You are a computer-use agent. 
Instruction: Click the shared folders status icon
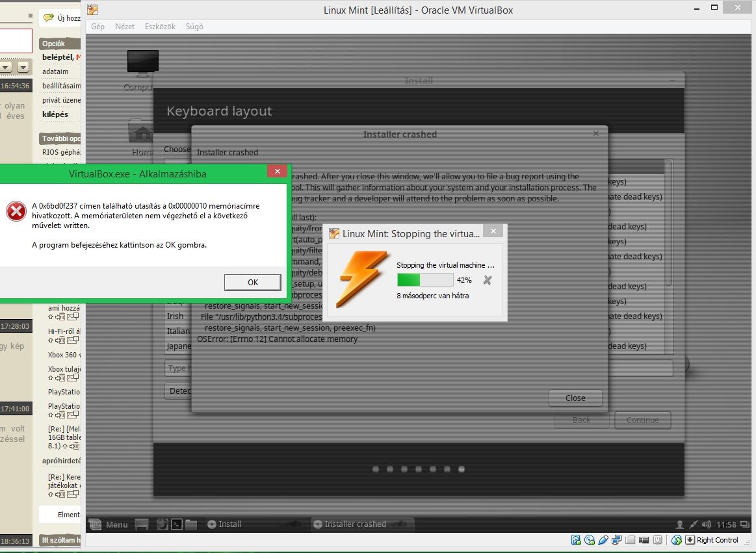click(630, 540)
